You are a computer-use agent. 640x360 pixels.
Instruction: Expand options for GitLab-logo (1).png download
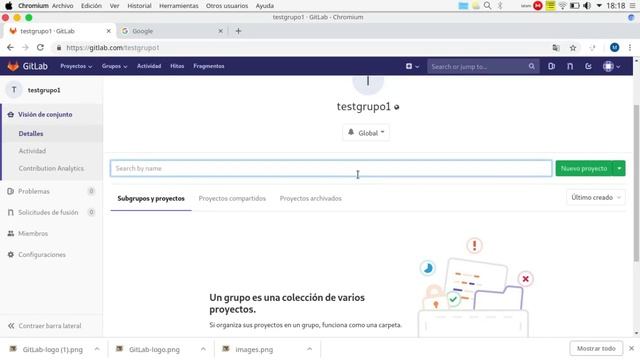(97, 349)
